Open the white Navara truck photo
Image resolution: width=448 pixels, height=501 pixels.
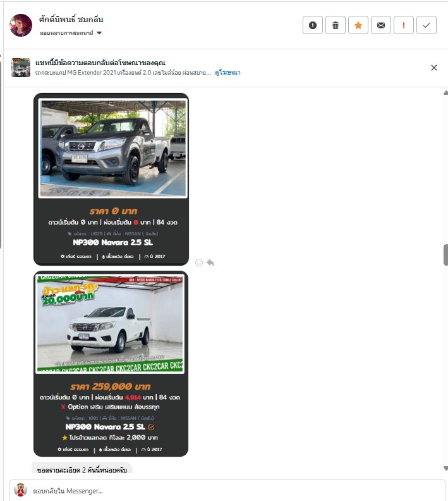click(110, 324)
